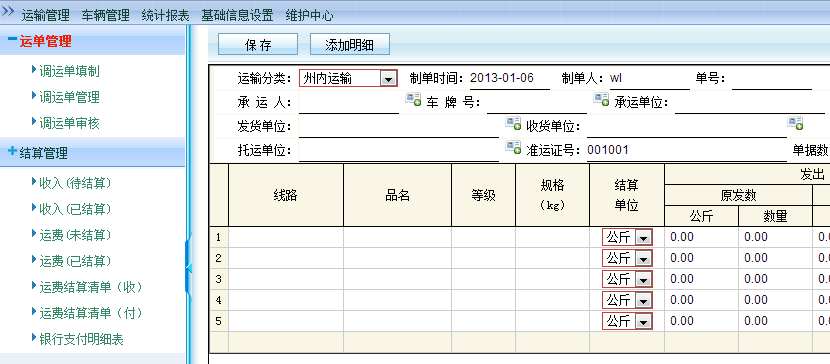Open the 公斤 unit dropdown in row 2
This screenshot has width=830, height=364.
point(627,258)
